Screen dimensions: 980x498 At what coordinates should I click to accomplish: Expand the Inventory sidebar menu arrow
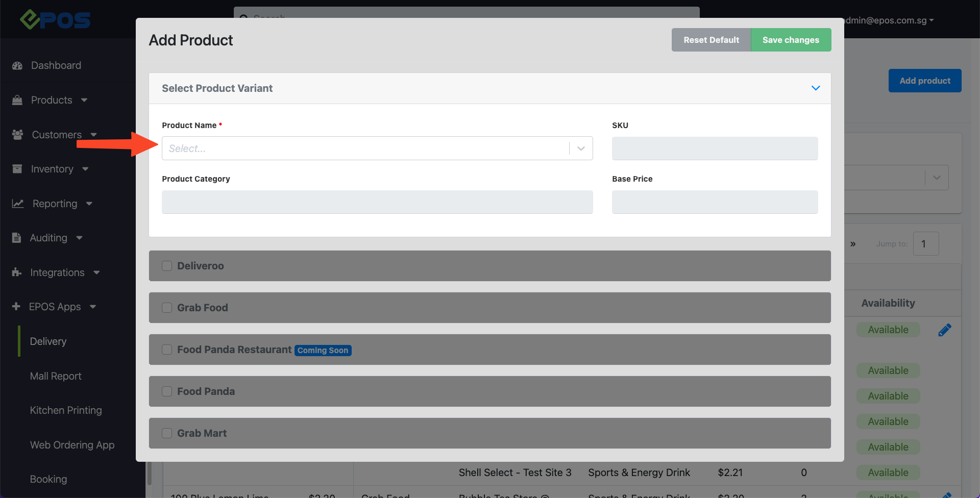click(x=85, y=169)
